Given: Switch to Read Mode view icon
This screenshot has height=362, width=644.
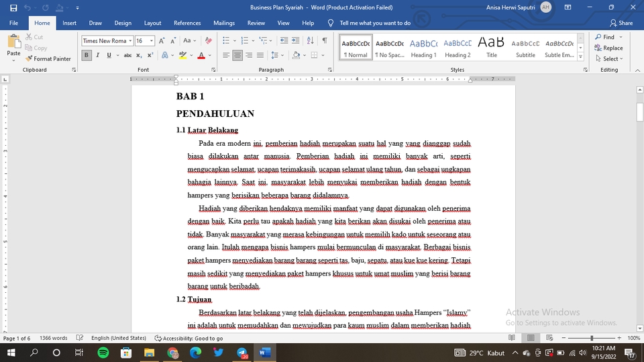Looking at the screenshot, I should tap(512, 338).
